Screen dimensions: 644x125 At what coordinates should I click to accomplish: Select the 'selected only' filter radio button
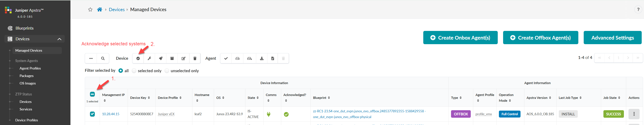134,71
